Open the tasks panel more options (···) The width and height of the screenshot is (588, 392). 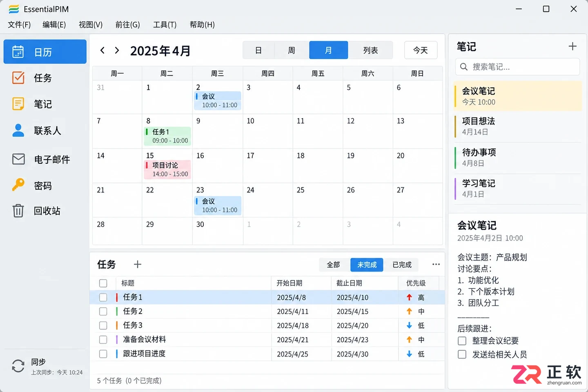(436, 264)
